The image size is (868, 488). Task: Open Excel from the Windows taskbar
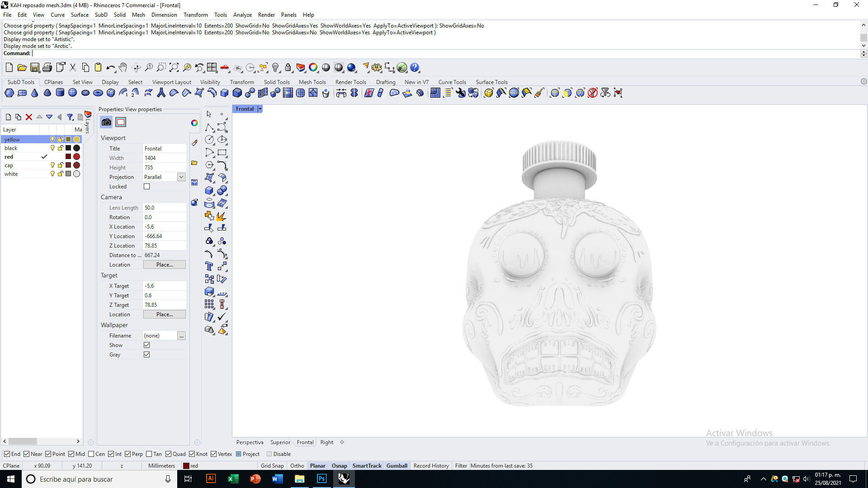coord(233,479)
